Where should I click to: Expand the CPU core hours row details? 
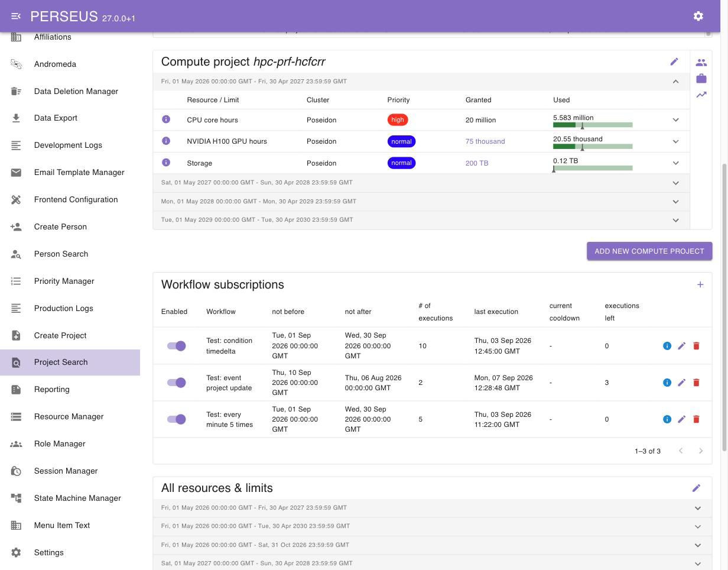coord(675,119)
